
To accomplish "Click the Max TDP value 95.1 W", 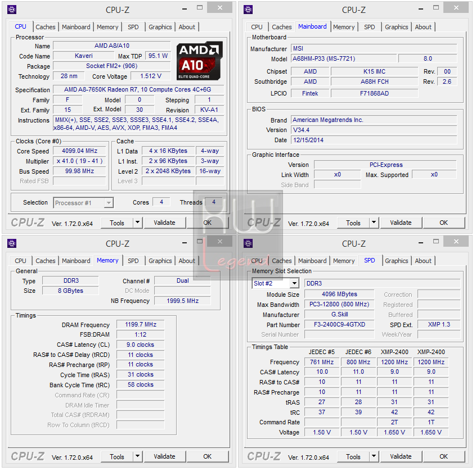I will click(158, 56).
